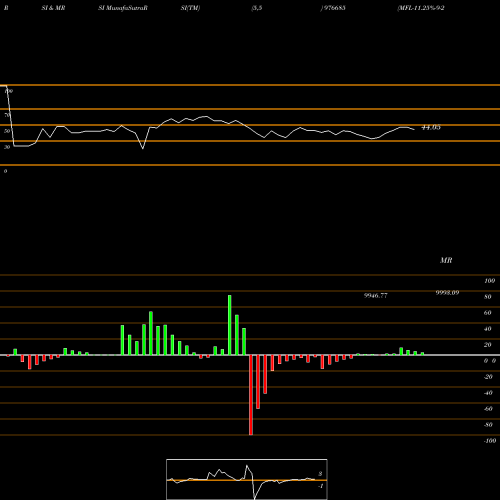Click the '(MFL-11.25%-9-2' symbol label
500x500 pixels.
(421, 8)
